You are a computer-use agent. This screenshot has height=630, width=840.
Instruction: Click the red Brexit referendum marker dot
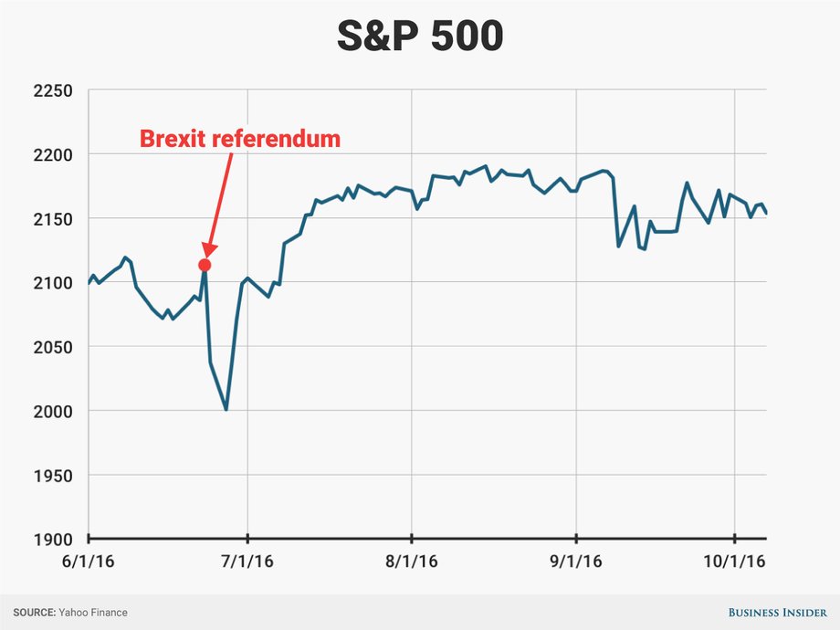(x=205, y=265)
